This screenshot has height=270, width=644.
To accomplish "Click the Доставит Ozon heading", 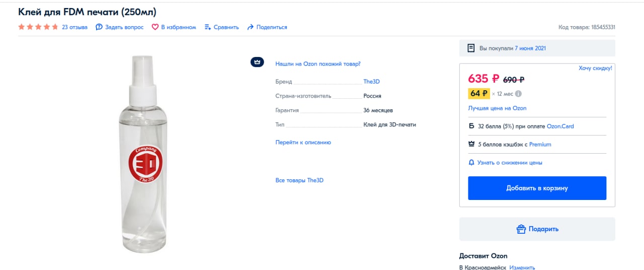I will (484, 256).
